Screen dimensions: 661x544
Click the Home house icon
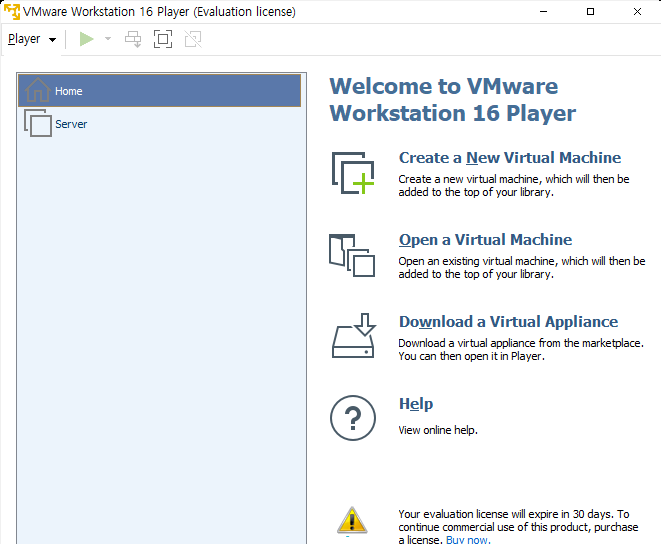[38, 90]
